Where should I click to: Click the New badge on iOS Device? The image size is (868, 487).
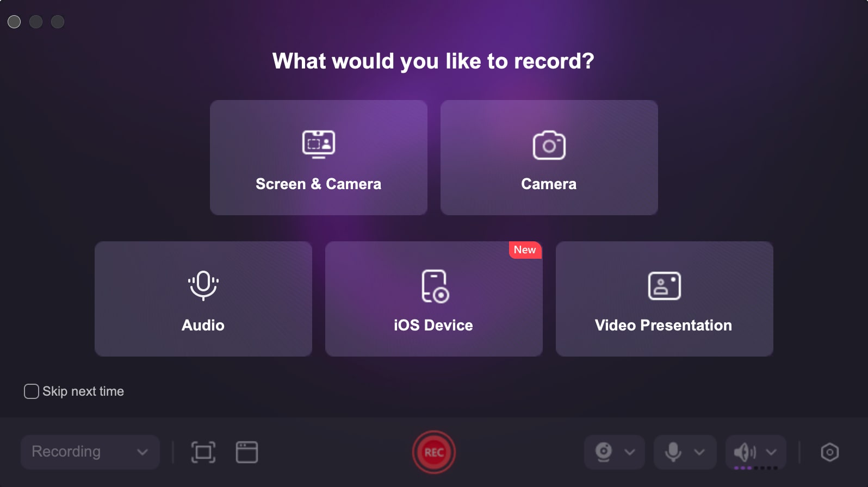point(525,250)
